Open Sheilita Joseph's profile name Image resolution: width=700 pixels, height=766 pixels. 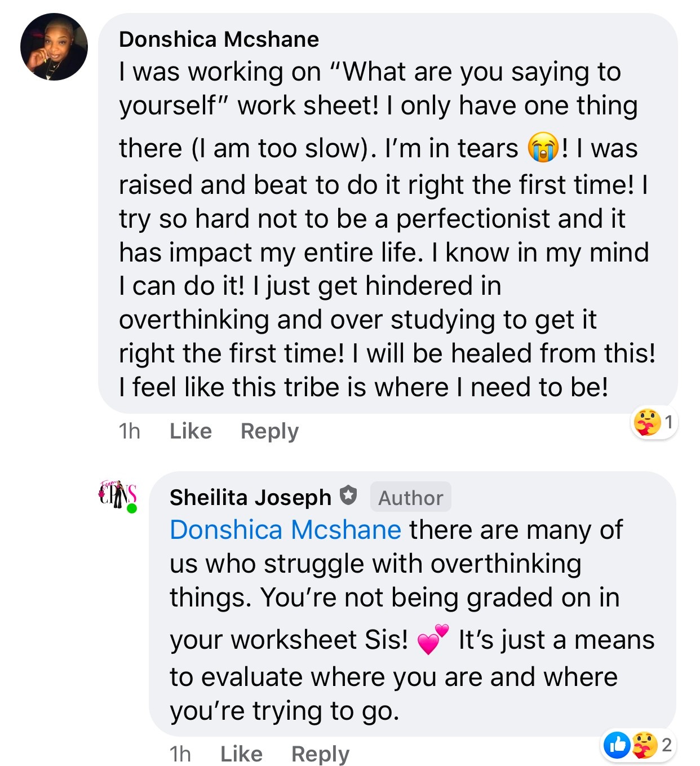250,497
